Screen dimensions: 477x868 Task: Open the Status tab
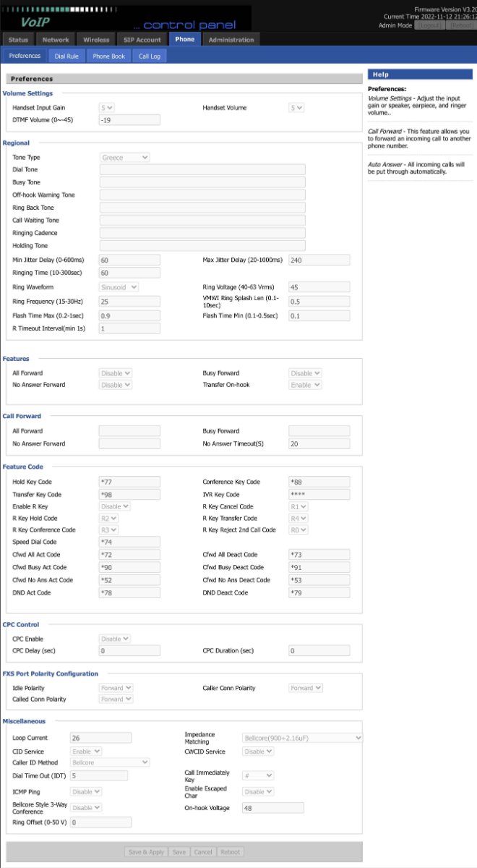(18, 40)
